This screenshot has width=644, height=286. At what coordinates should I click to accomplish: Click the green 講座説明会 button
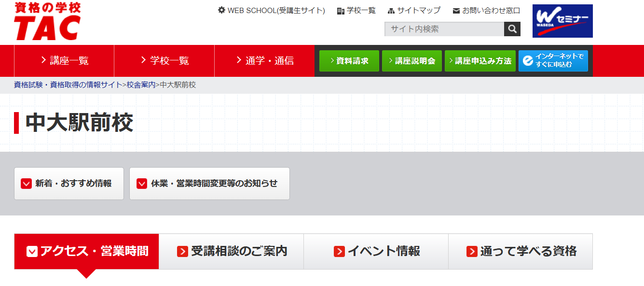(x=412, y=61)
